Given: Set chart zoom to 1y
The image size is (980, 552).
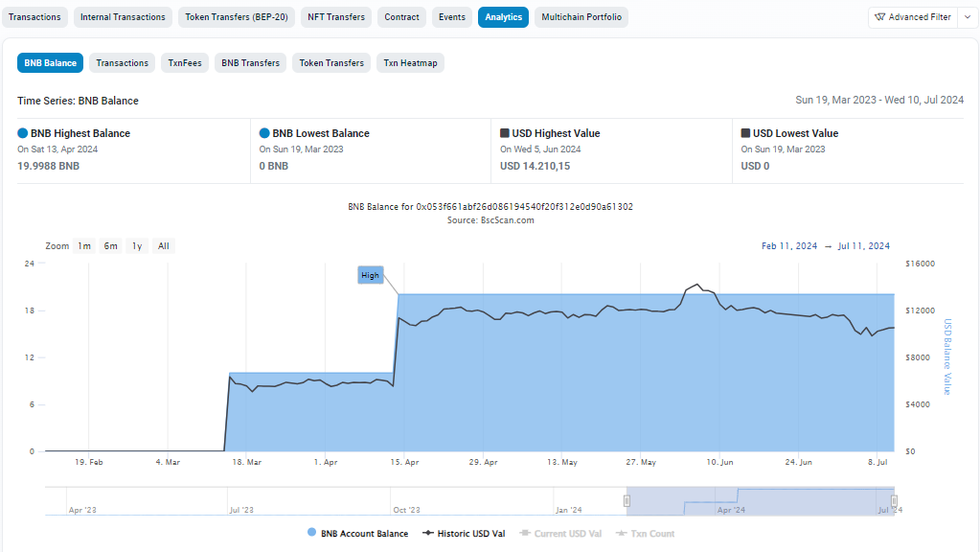Looking at the screenshot, I should coord(137,246).
